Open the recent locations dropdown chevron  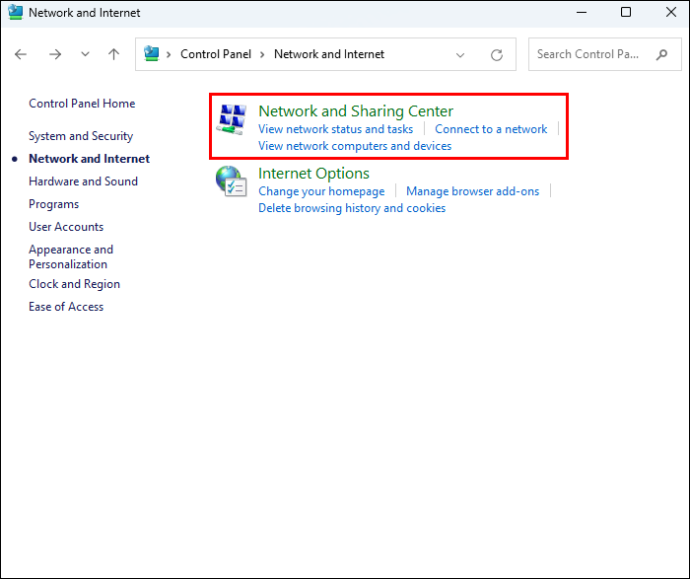click(85, 54)
